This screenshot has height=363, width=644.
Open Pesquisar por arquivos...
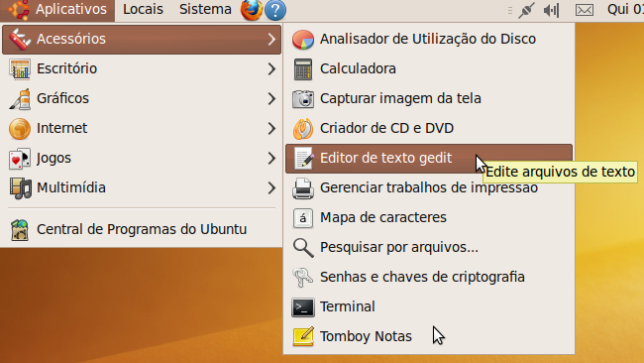pyautogui.click(x=429, y=248)
